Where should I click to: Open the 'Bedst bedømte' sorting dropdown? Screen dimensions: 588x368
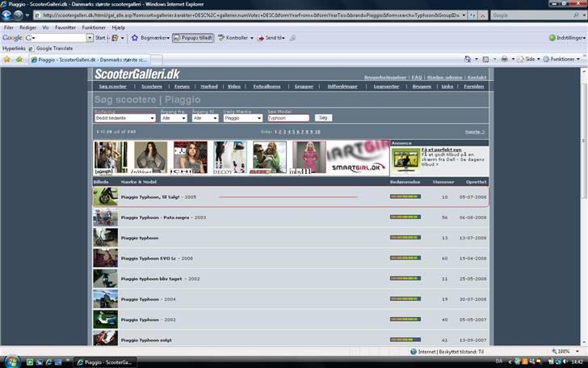pos(124,118)
